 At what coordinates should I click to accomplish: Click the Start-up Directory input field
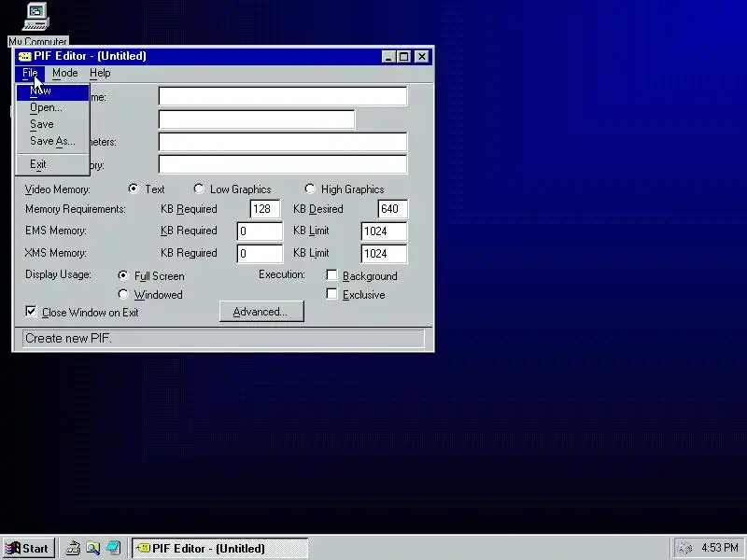pyautogui.click(x=283, y=164)
